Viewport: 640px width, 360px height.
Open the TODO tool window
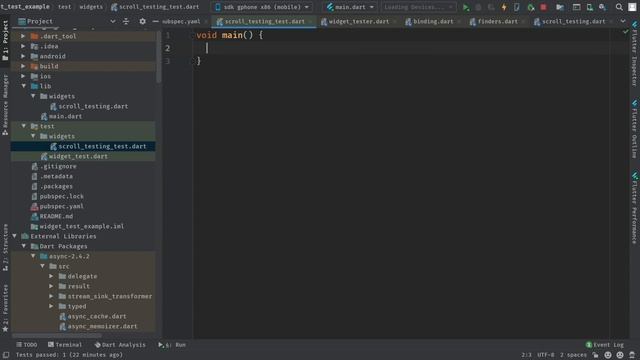27,345
